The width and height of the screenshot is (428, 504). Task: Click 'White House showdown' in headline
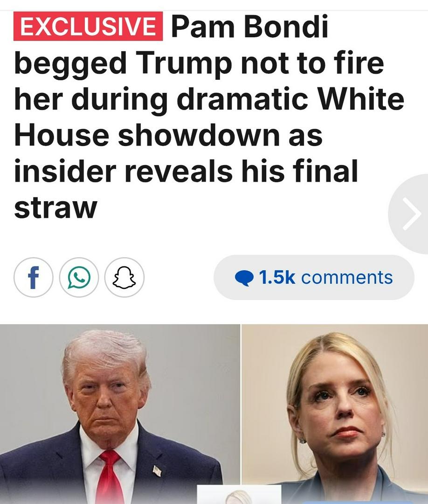coord(209,117)
